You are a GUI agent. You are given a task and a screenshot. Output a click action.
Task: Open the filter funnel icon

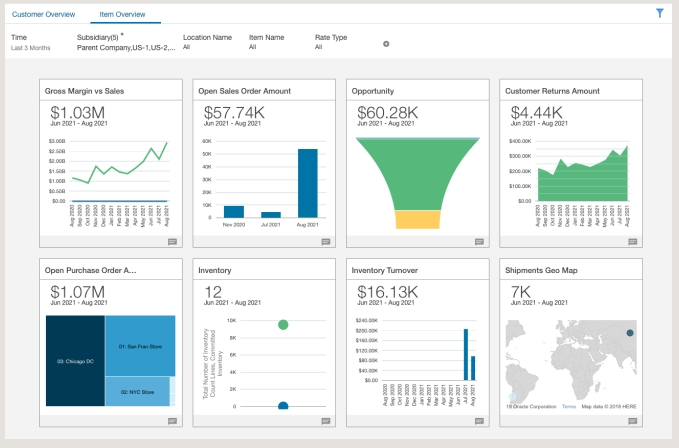pyautogui.click(x=660, y=14)
